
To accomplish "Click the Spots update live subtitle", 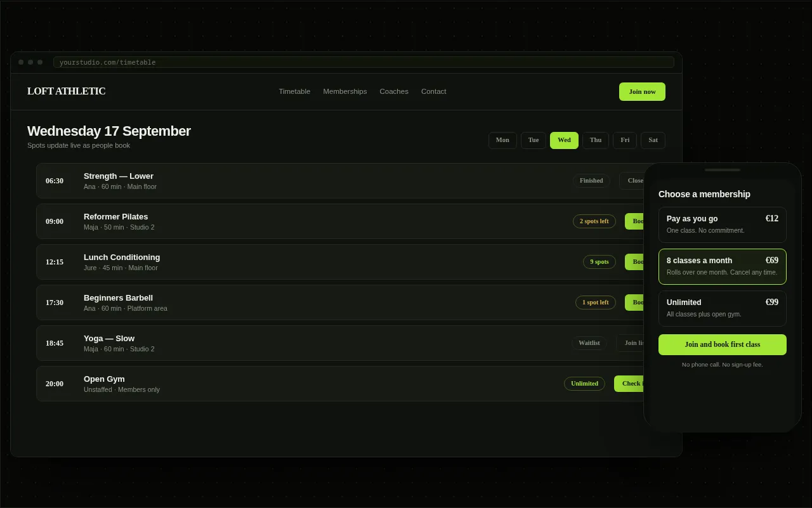I will coord(79,145).
